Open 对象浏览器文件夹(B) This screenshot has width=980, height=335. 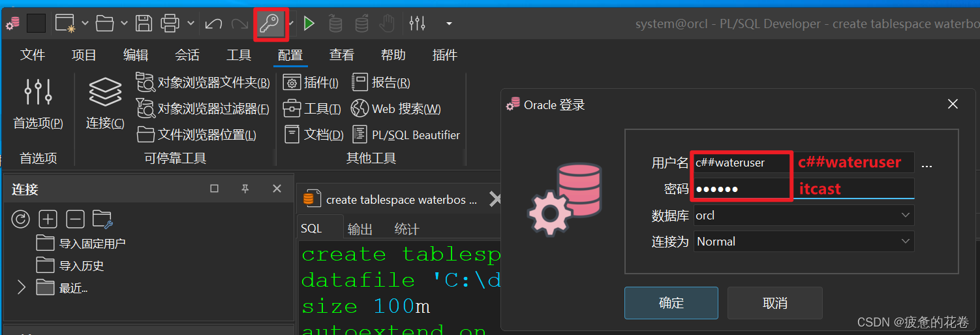point(203,83)
